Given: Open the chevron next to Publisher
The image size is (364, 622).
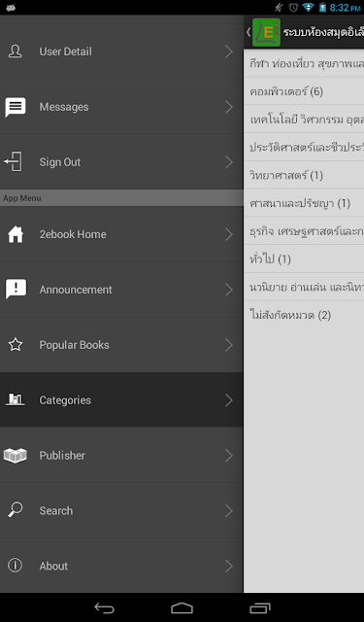Looking at the screenshot, I should 229,455.
